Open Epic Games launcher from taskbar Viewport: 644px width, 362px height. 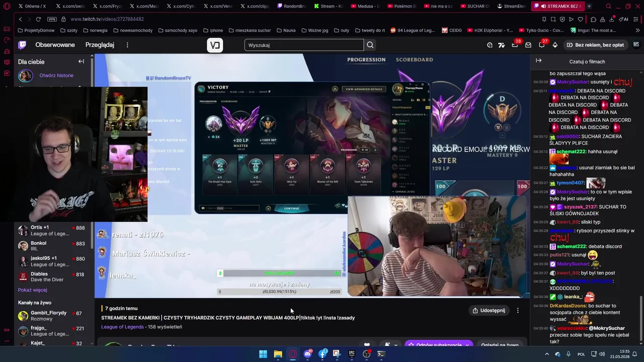tap(352, 354)
